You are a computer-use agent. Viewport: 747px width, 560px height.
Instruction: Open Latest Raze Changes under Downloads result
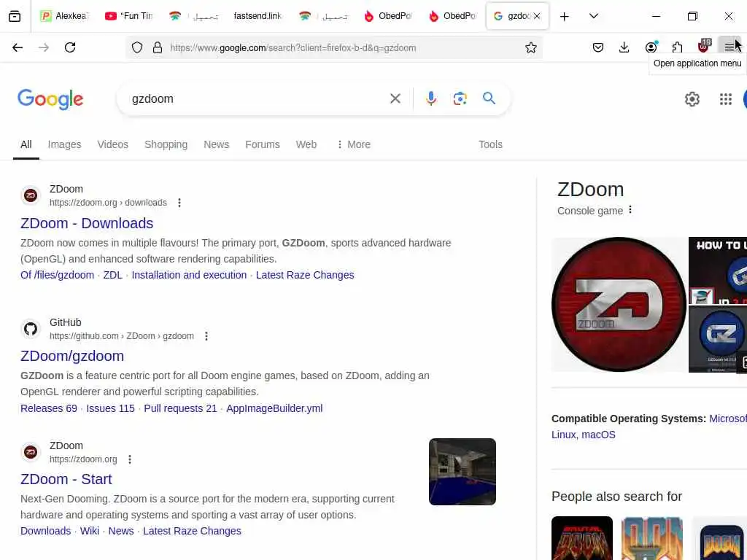tap(305, 275)
